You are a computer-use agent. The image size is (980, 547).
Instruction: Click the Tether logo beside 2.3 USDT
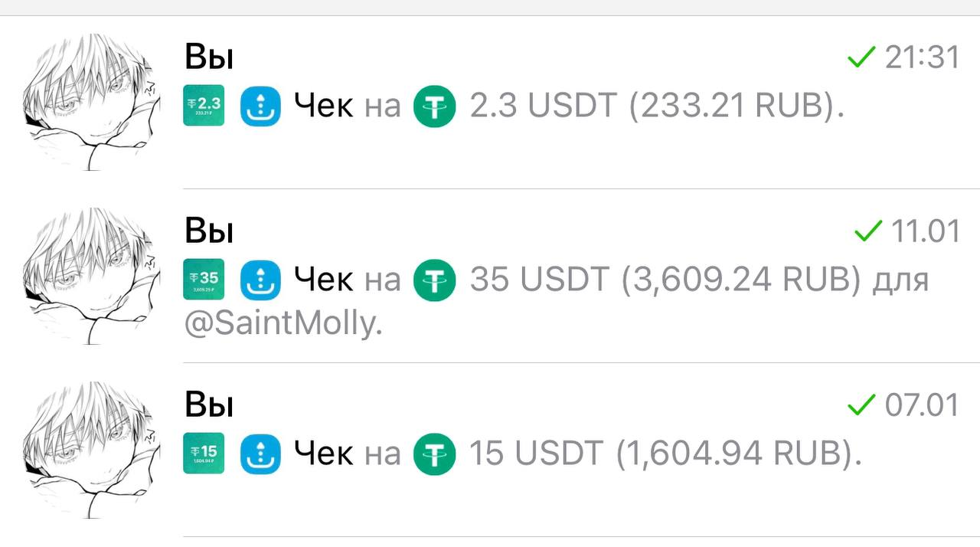click(x=434, y=106)
